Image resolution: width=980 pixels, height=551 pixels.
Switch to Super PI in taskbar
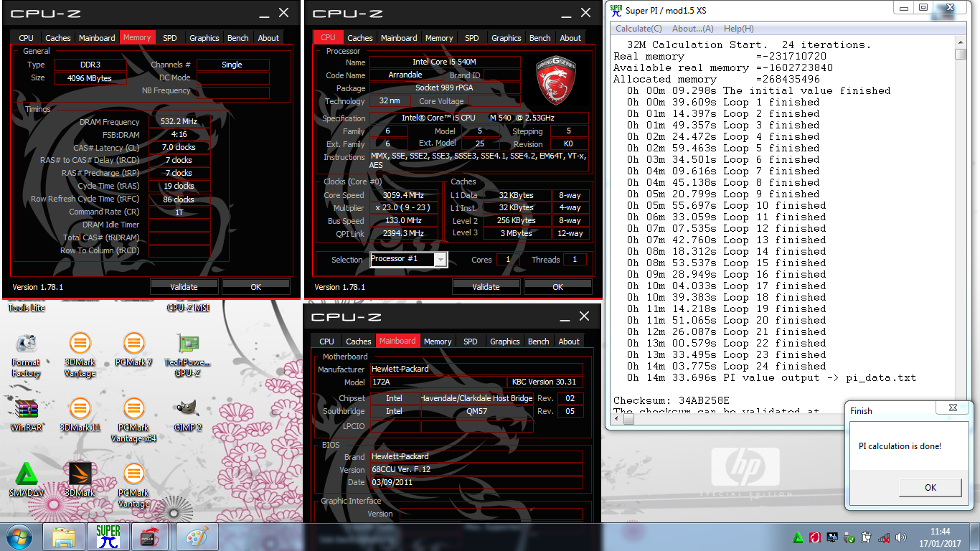(108, 537)
